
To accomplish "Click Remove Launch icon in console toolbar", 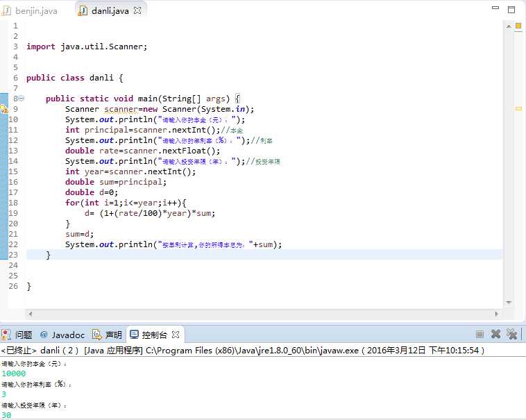I will point(495,334).
